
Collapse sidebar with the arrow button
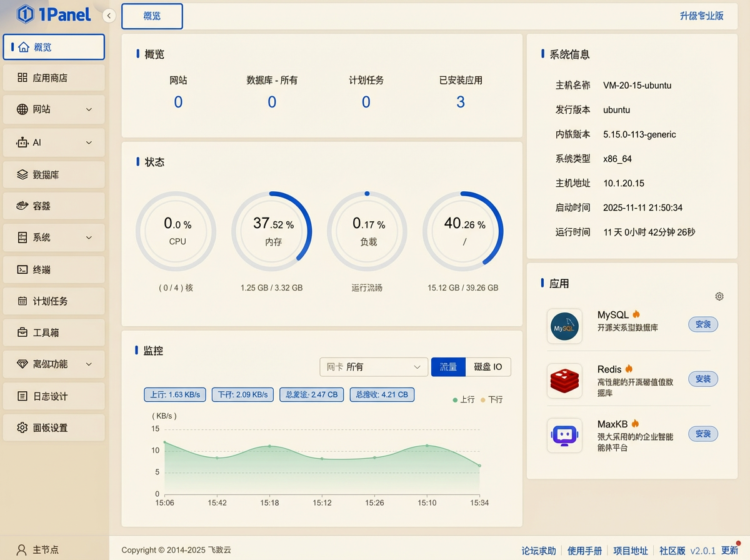point(109,16)
